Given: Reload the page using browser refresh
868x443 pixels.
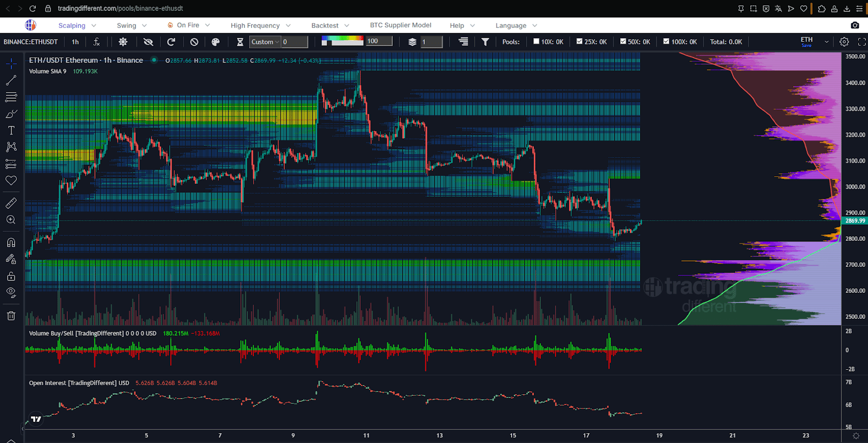Looking at the screenshot, I should pyautogui.click(x=33, y=9).
